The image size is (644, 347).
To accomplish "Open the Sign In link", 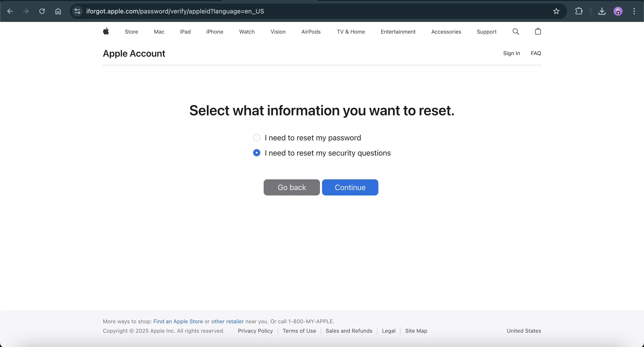I will point(511,53).
